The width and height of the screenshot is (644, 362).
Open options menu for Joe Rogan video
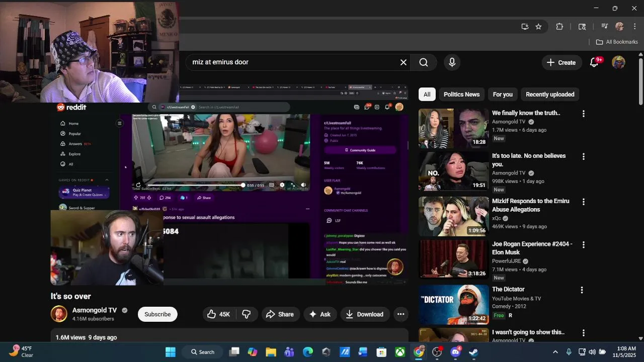click(583, 245)
